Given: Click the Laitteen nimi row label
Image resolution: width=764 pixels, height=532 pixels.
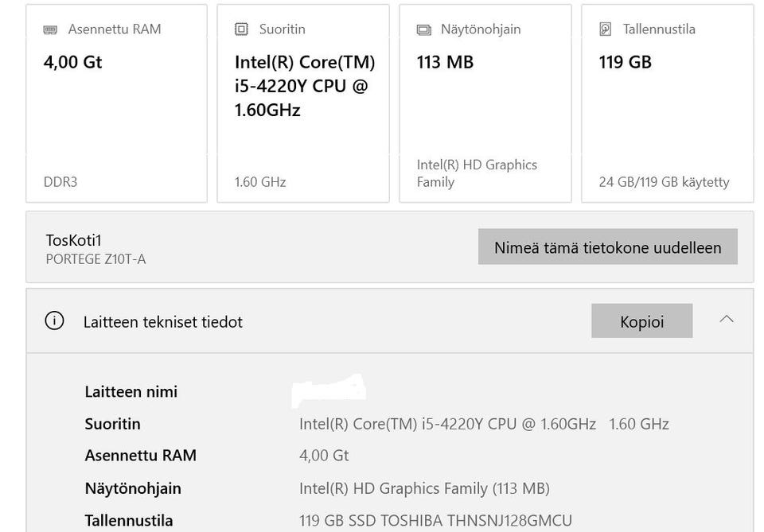Looking at the screenshot, I should click(x=131, y=391).
